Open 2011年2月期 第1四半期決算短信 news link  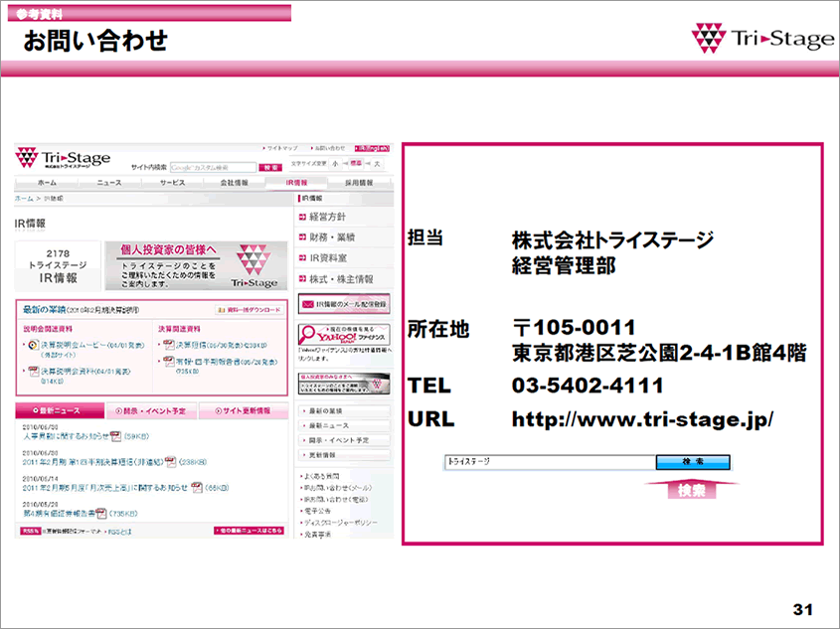92,462
